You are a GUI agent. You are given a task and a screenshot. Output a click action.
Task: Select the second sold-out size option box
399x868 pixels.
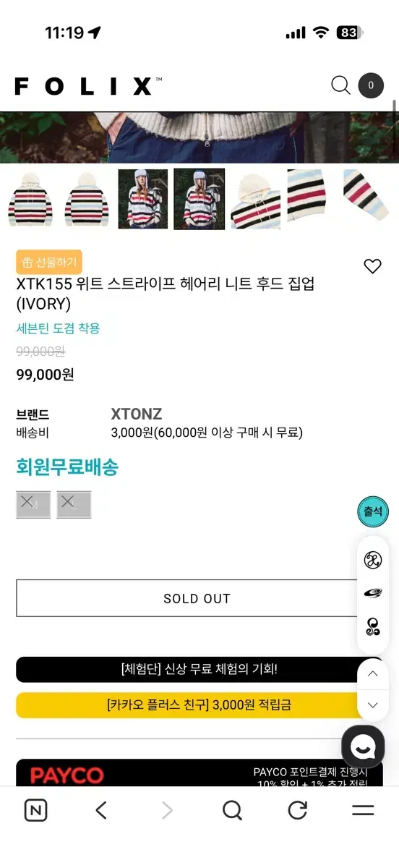coord(74,504)
